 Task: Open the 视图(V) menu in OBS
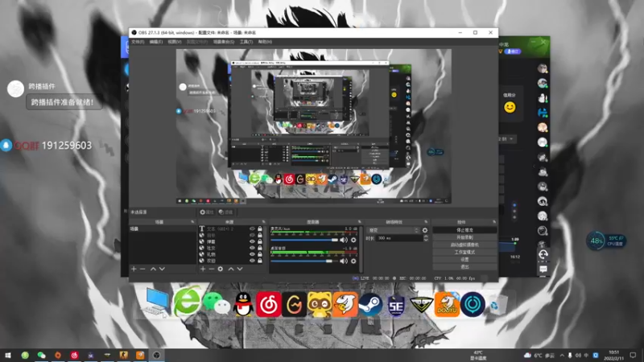tap(174, 42)
